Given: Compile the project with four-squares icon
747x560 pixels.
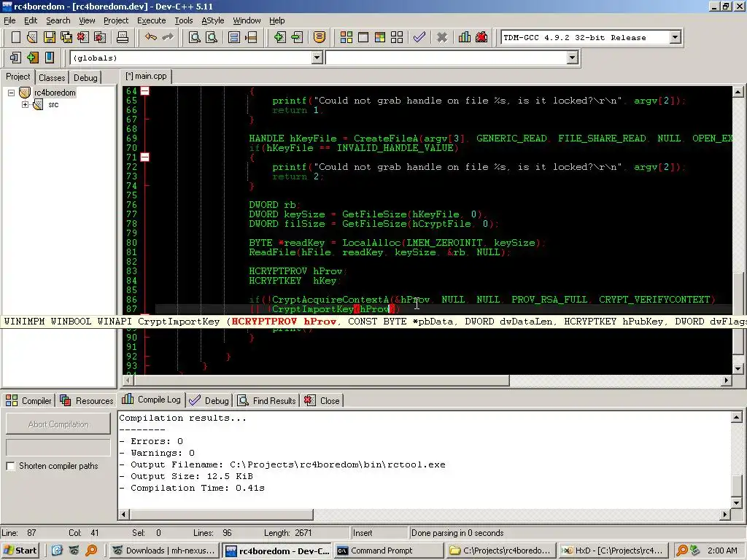Looking at the screenshot, I should (x=347, y=37).
